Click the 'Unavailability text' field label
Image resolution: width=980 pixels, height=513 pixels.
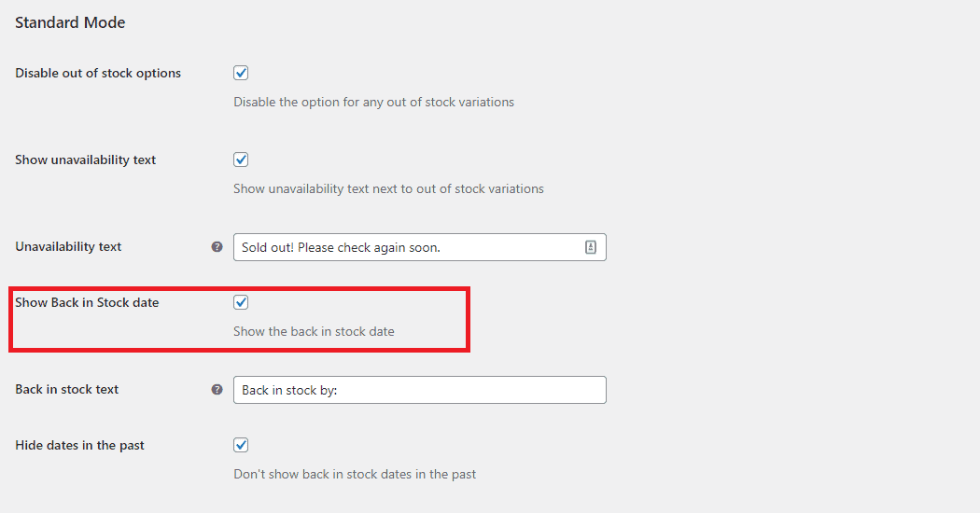(x=68, y=247)
